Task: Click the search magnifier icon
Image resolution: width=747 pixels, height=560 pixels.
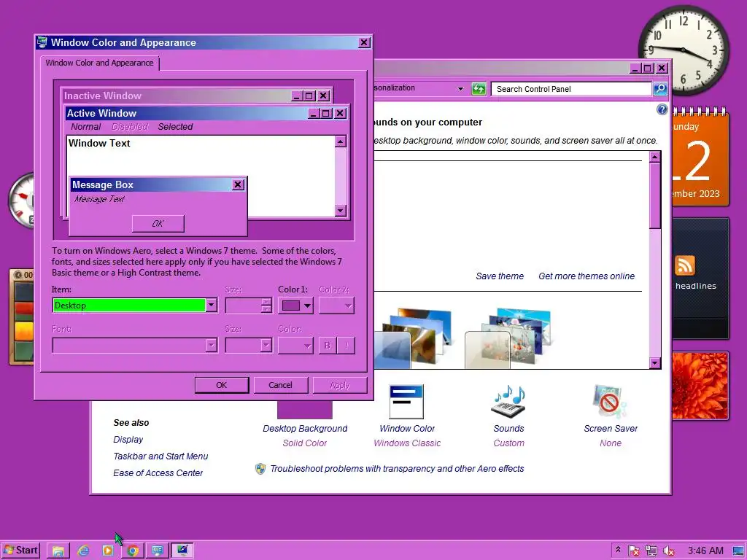Action: [660, 89]
